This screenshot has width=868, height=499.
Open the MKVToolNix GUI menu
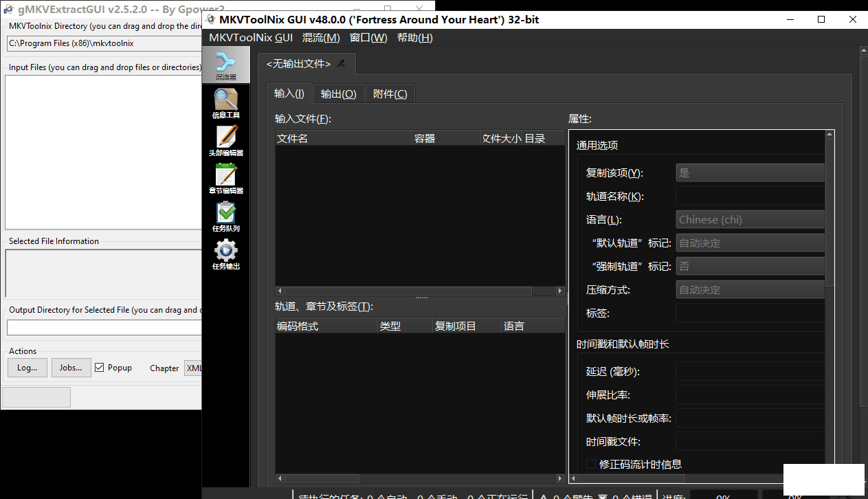point(251,38)
